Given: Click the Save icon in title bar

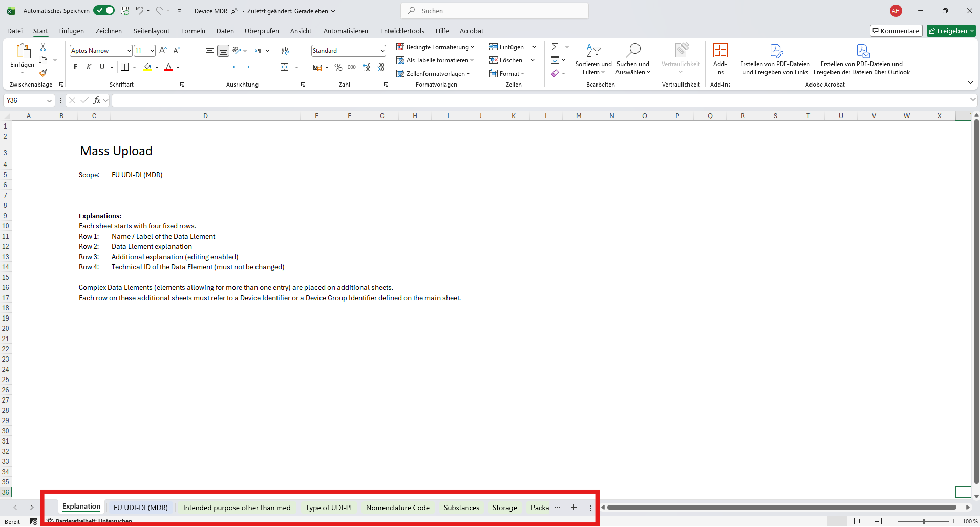Looking at the screenshot, I should pos(124,11).
